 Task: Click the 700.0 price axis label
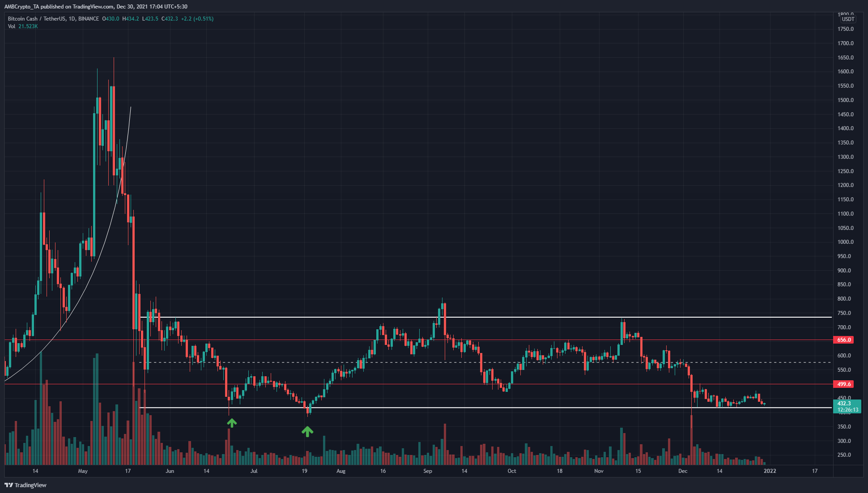coord(844,327)
